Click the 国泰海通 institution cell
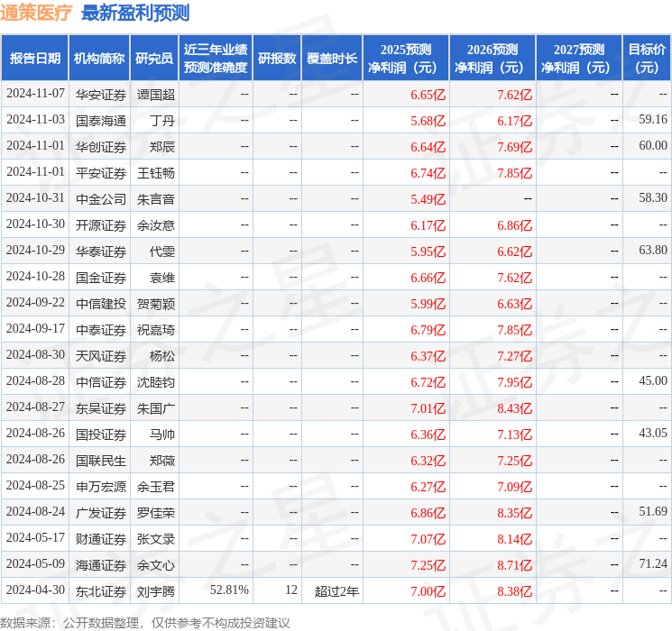Viewport: 672px width, 631px height. pos(101,121)
